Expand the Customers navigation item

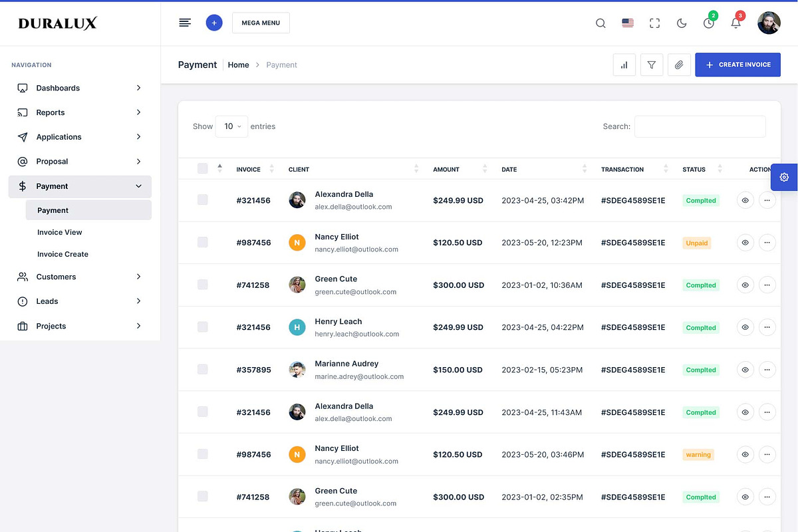[80, 277]
